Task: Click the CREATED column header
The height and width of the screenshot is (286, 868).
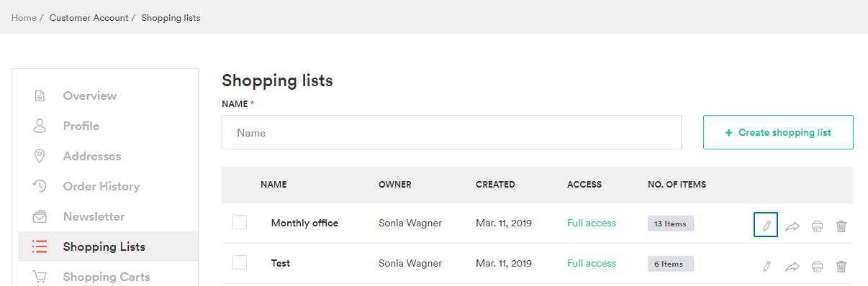Action: click(495, 185)
